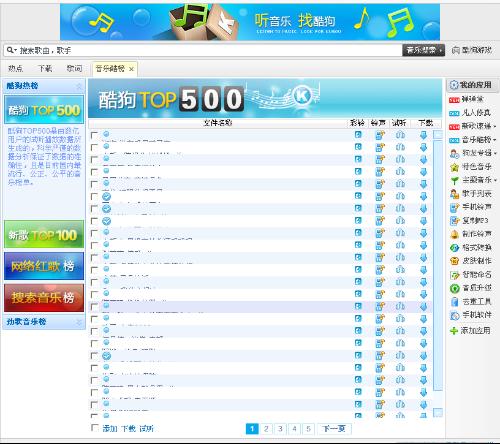Viewport: 500px width, 444px height.
Task: Expand the 主题音乐 sidebar dropdown arrow
Action: click(x=495, y=180)
